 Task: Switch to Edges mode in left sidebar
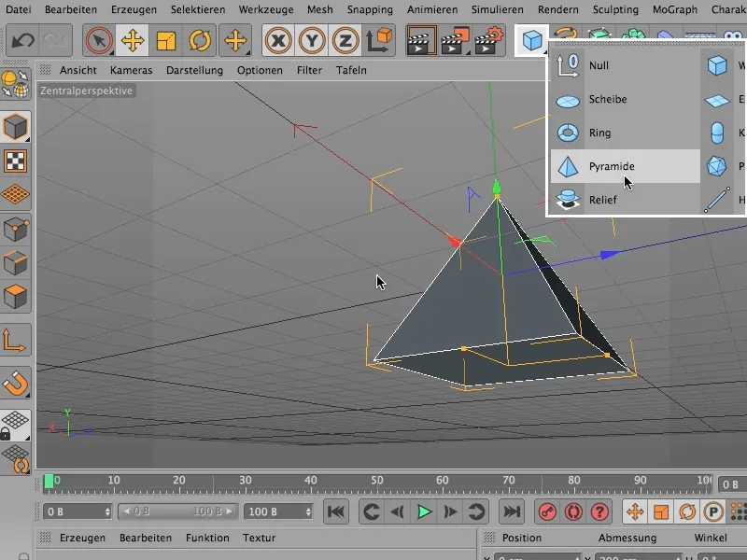tap(16, 263)
